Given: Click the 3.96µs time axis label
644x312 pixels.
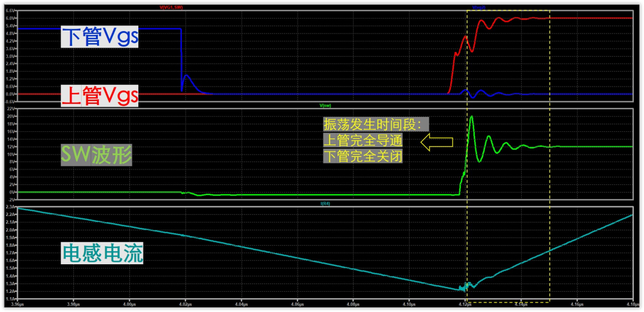Looking at the screenshot, I should (x=18, y=305).
